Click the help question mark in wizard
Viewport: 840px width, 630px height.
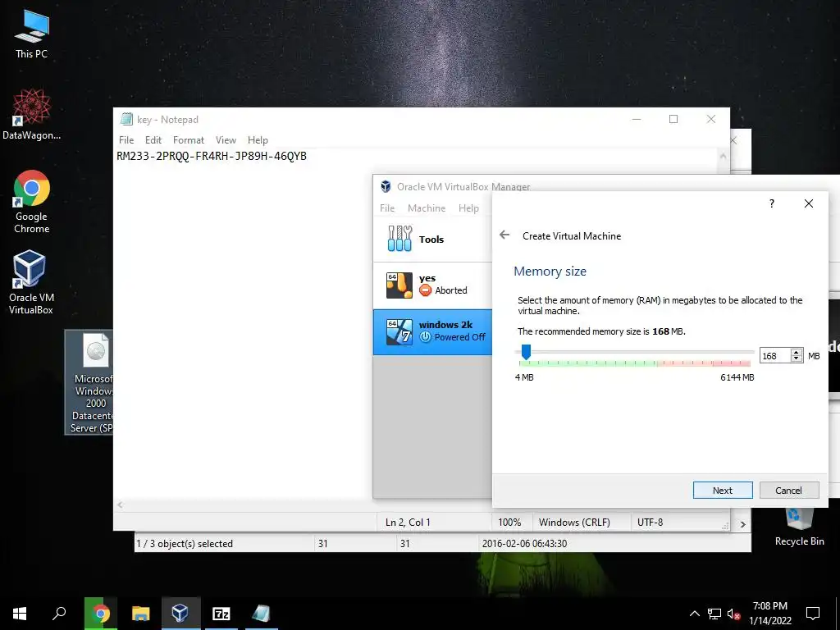point(771,203)
